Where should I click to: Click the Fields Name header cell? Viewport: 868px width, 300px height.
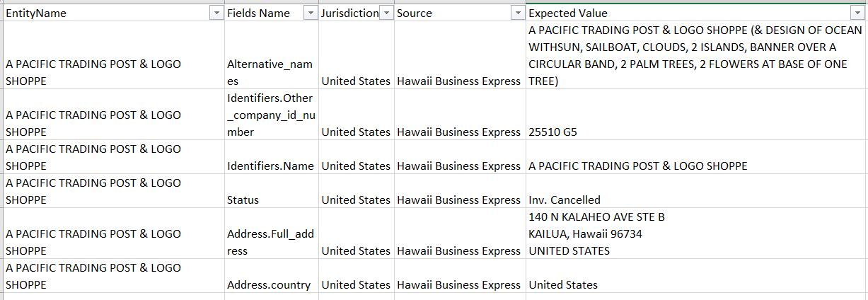[x=262, y=13]
